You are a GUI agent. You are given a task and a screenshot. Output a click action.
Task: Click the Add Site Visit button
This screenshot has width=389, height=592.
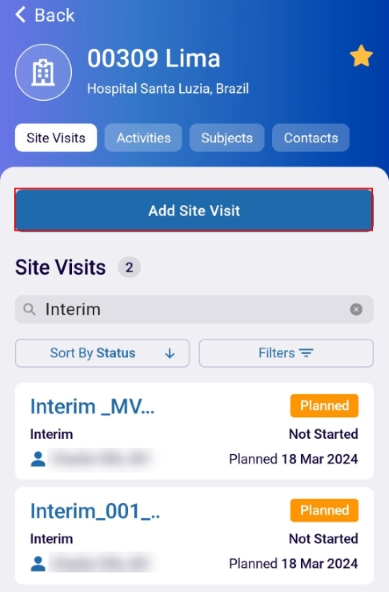point(194,210)
